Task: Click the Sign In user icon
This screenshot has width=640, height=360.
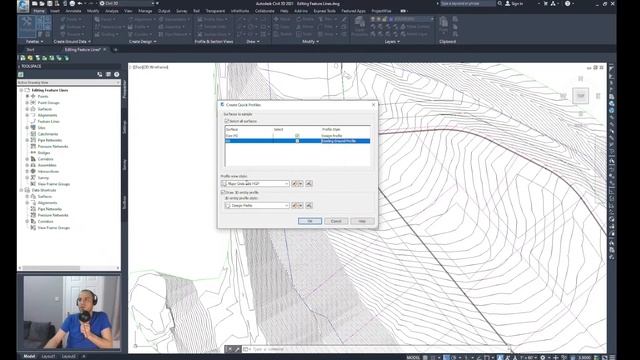Action: point(507,3)
